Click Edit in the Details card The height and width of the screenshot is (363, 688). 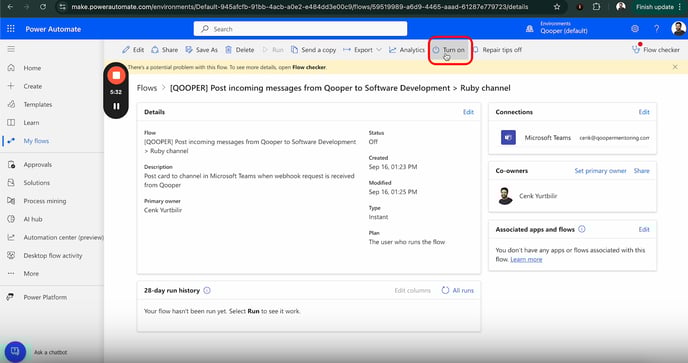[x=468, y=112]
